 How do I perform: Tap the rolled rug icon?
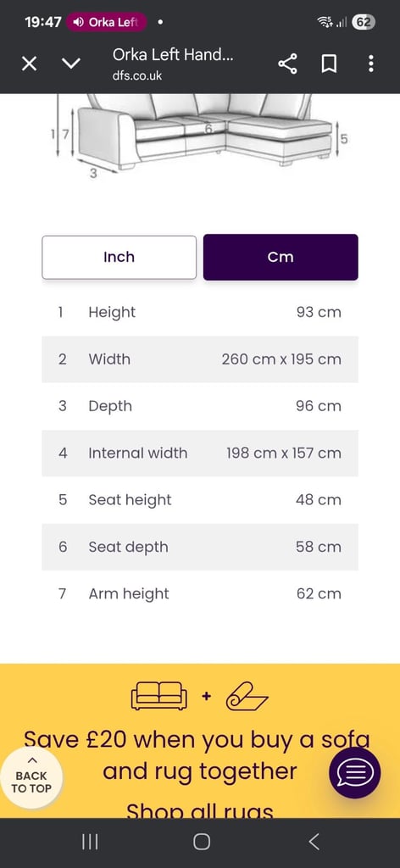click(247, 696)
